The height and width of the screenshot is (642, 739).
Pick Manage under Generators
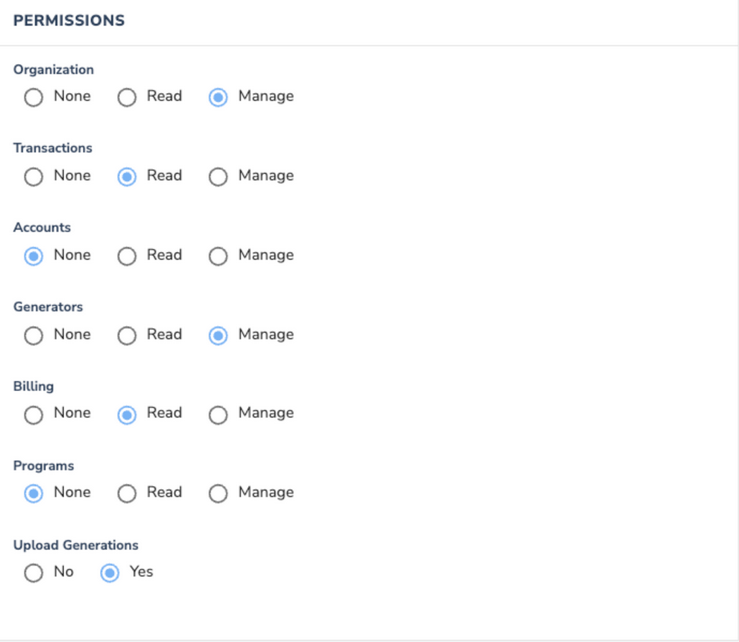(x=218, y=336)
